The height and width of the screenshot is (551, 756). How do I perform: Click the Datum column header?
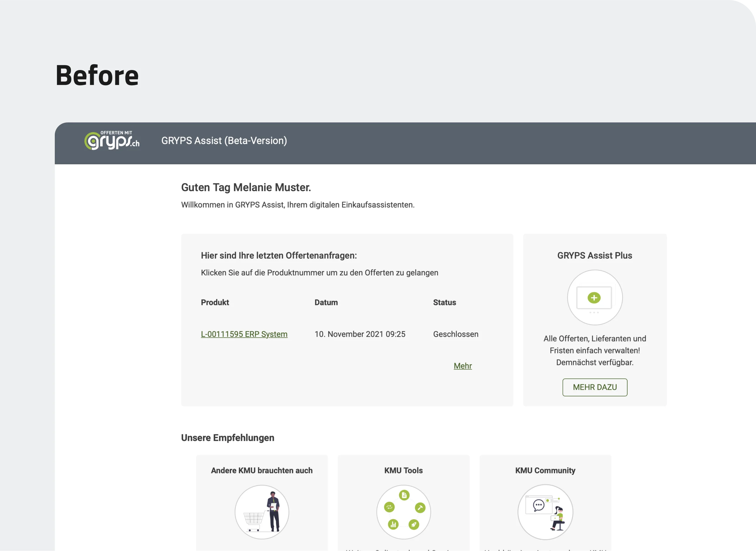tap(326, 303)
